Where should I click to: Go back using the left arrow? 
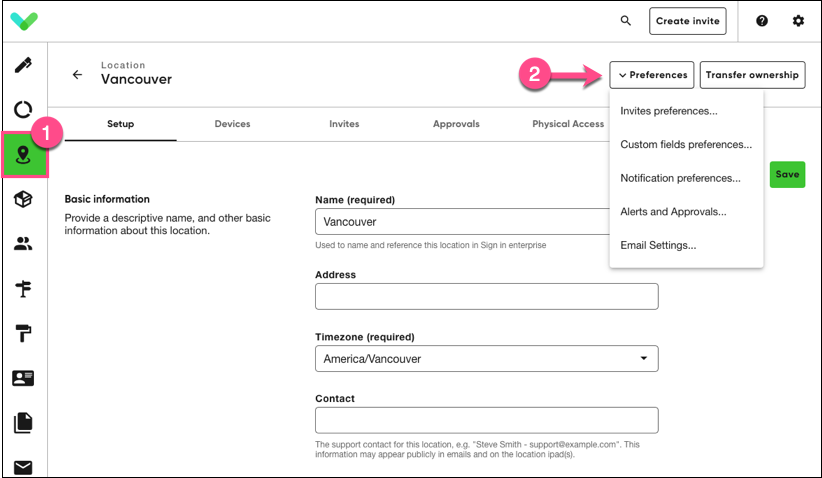tap(77, 74)
